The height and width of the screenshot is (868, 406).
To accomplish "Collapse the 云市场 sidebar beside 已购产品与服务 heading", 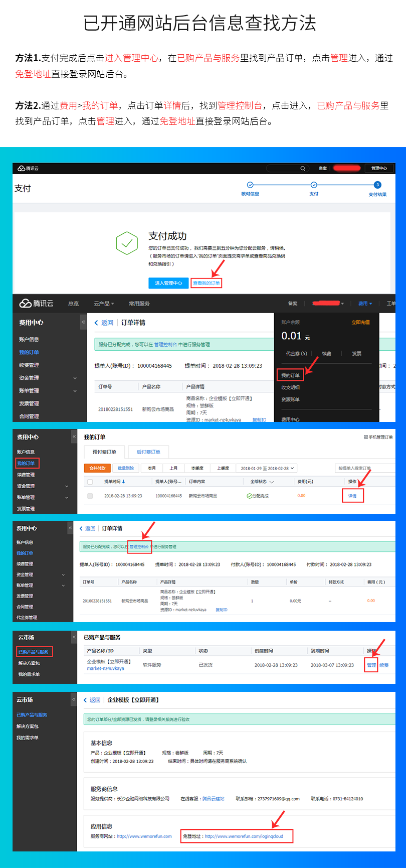I will [74, 637].
